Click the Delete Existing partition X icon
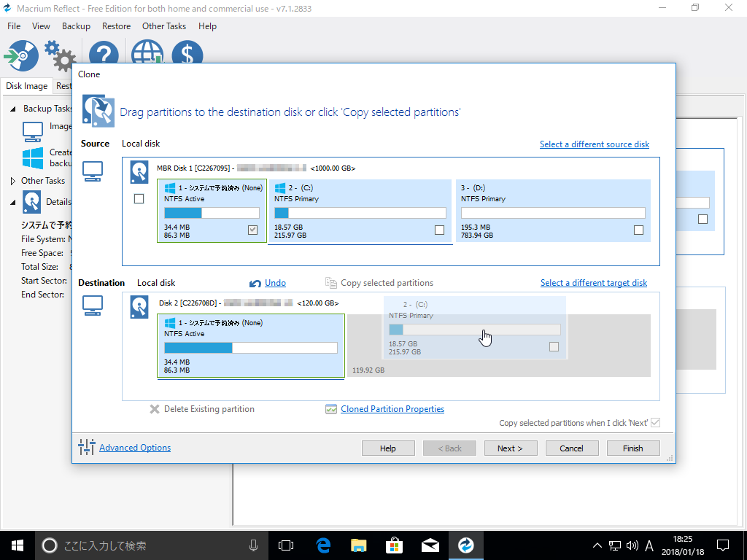This screenshot has width=747, height=560. pyautogui.click(x=155, y=409)
